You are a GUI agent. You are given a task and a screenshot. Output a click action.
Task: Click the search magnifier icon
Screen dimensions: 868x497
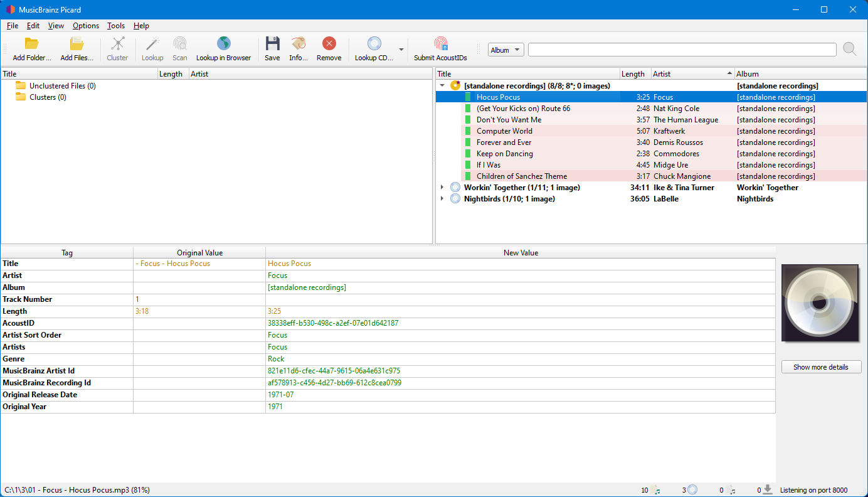point(850,50)
